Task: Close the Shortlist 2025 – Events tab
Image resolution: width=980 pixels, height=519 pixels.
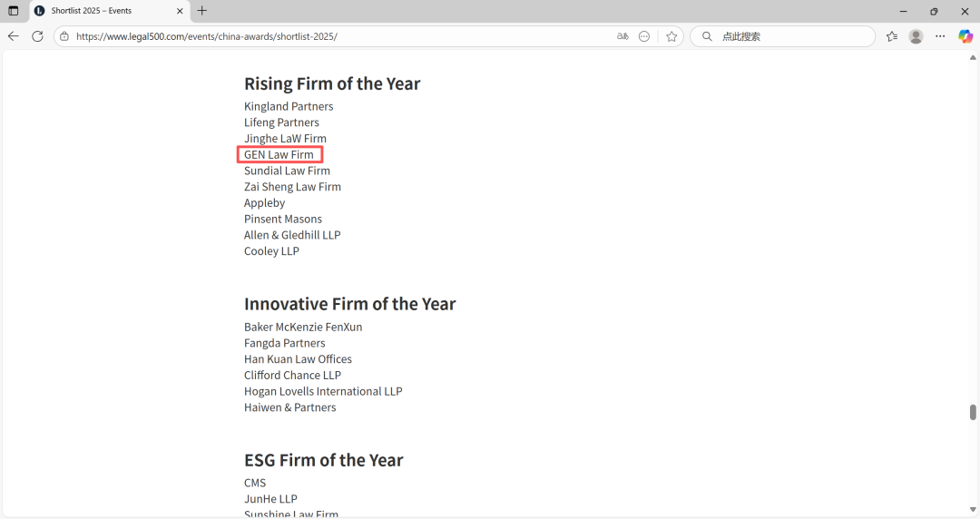Action: click(180, 11)
